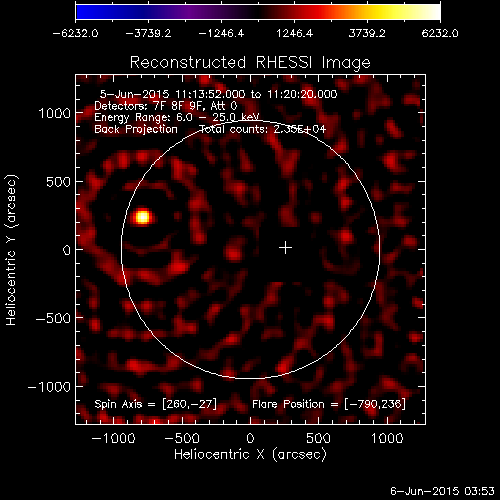This screenshot has width=500, height=500.
Task: Click the Spin Axis value label
Action: (155, 404)
